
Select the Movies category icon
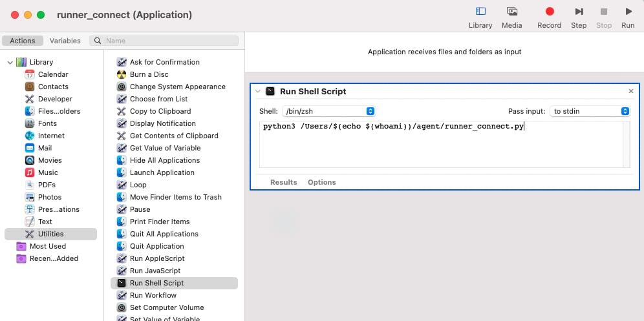click(x=30, y=160)
